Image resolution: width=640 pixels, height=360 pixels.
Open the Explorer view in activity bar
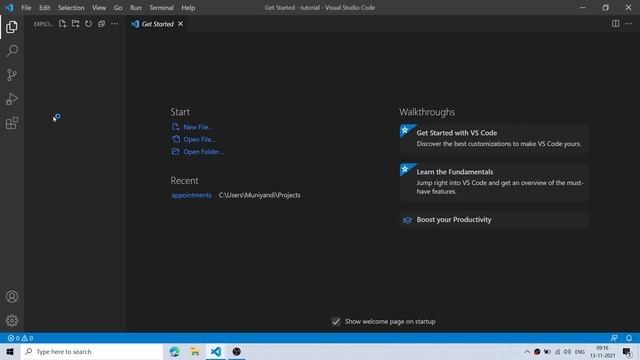[12, 27]
